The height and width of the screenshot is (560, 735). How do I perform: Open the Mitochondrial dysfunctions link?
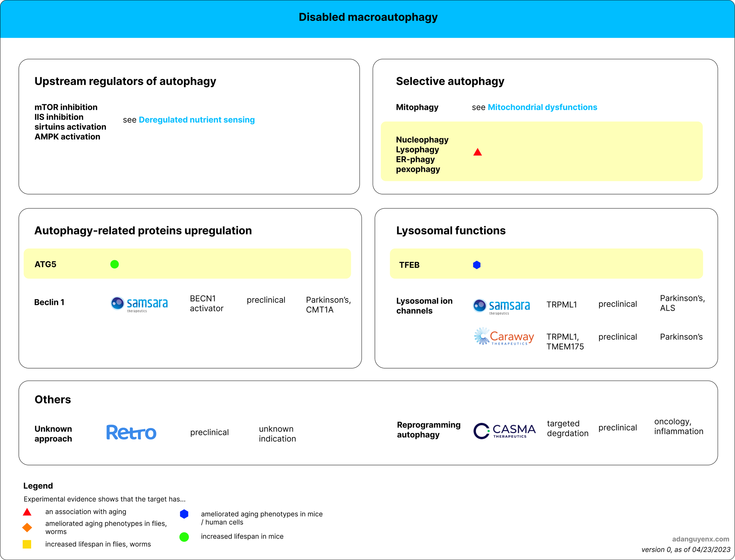[x=542, y=107]
